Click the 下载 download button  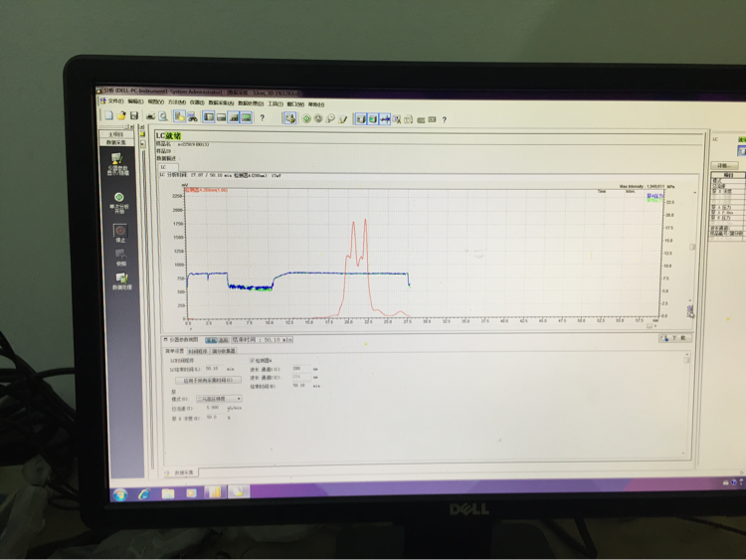tap(675, 338)
